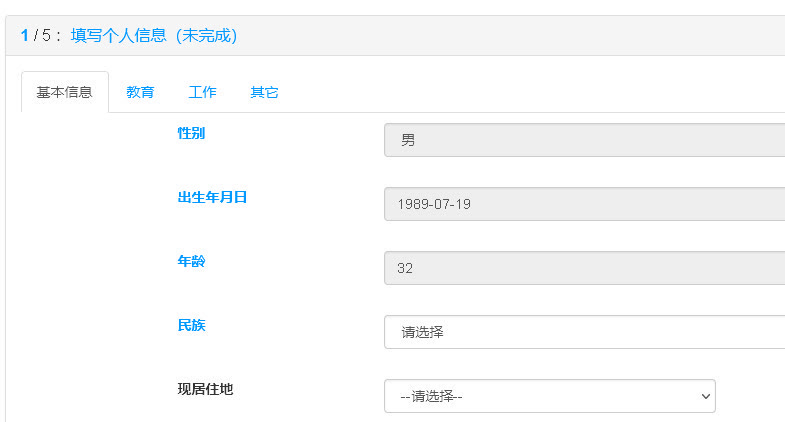
Task: Click the 现居住地 field label
Action: coord(205,389)
